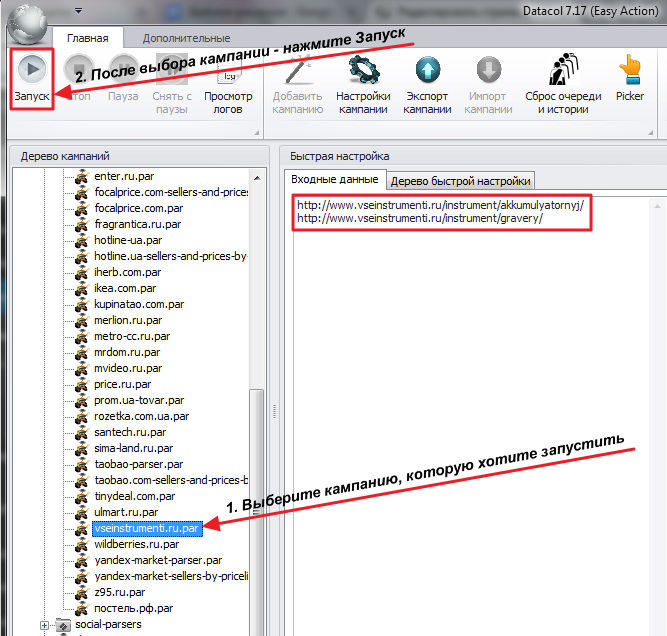Viewport: 667px width, 636px height.
Task: Select the Входные данные tab
Action: click(335, 180)
